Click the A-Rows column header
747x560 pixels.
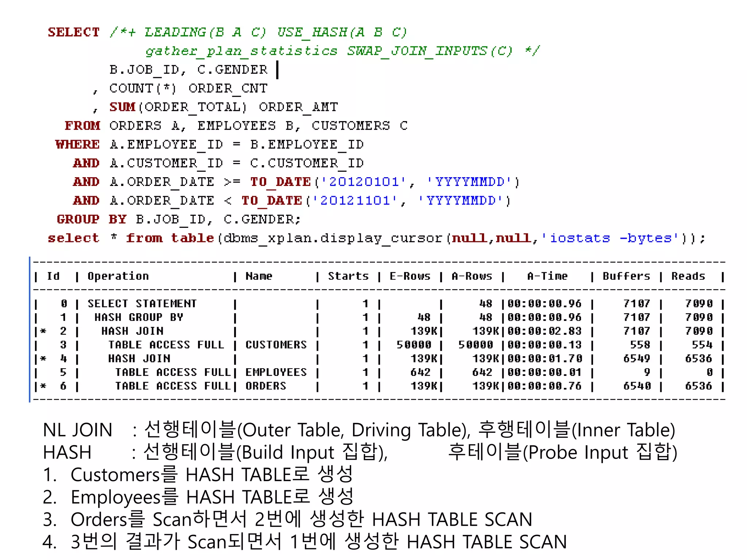pyautogui.click(x=472, y=276)
